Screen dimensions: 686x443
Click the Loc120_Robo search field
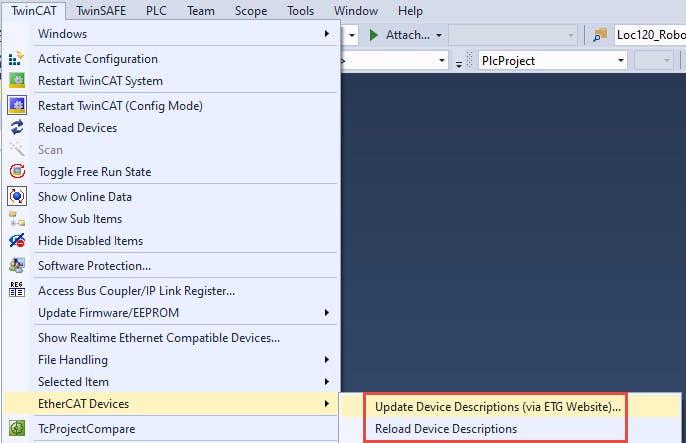(x=650, y=35)
